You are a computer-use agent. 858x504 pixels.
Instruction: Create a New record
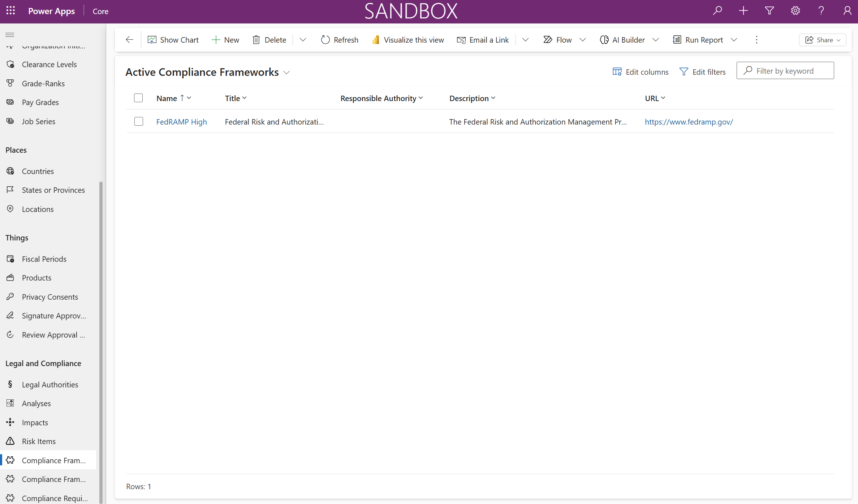coord(225,40)
